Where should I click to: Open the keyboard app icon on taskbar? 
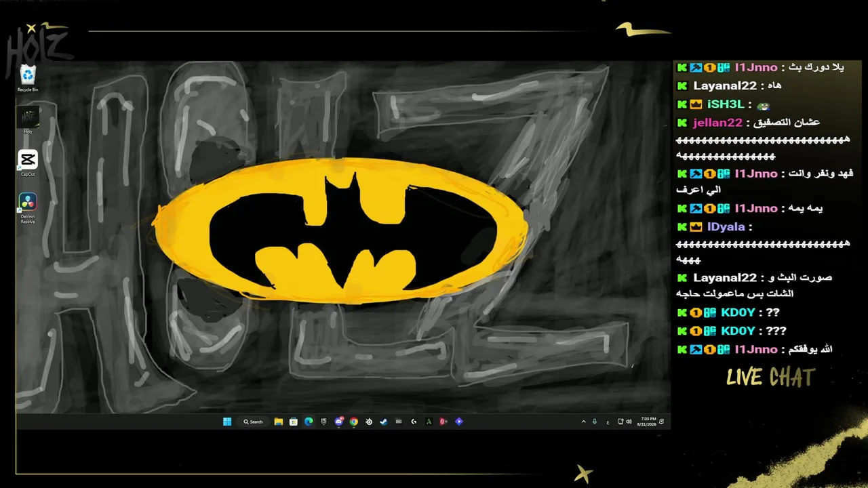pyautogui.click(x=399, y=422)
